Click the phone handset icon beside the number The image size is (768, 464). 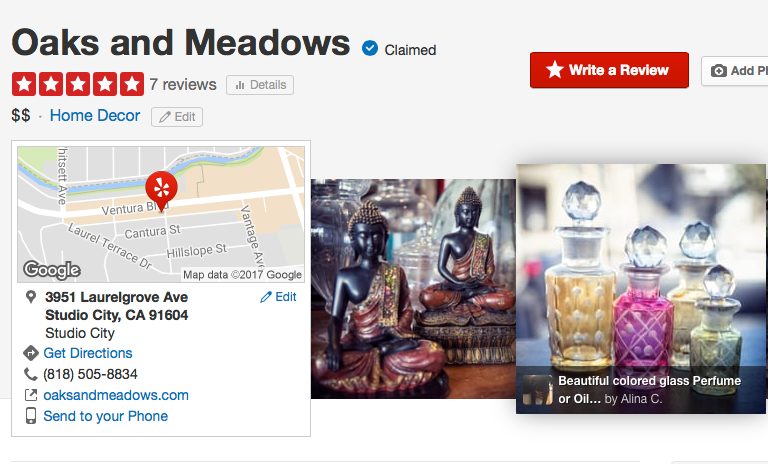coord(30,374)
